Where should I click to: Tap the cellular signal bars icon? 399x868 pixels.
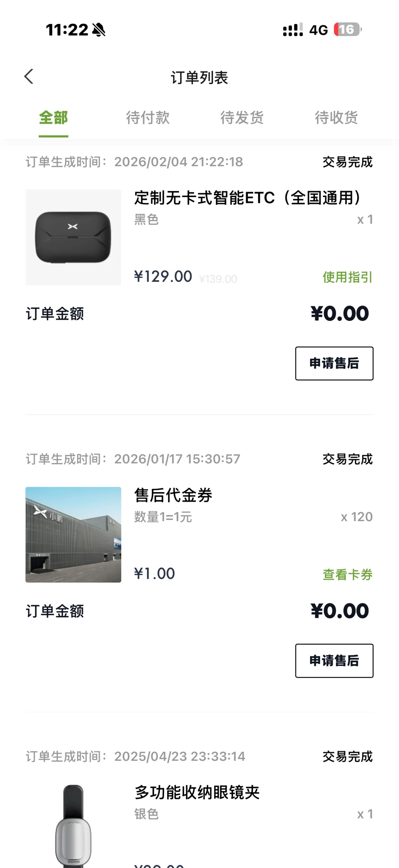[x=292, y=30]
